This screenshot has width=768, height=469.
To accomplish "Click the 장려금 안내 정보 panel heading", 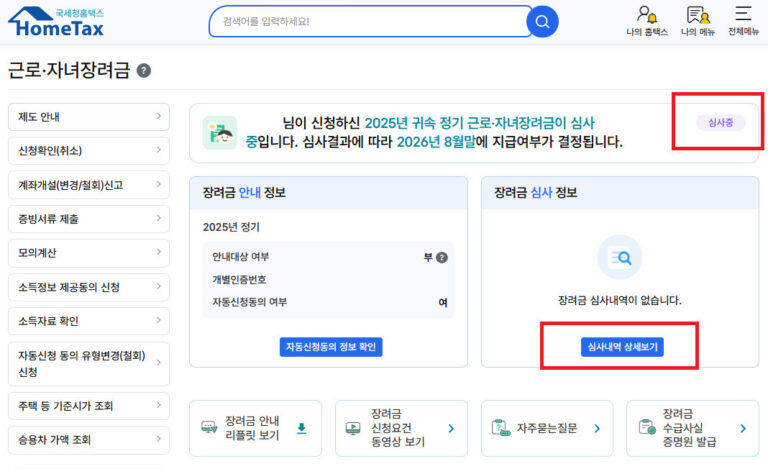I will (x=244, y=192).
